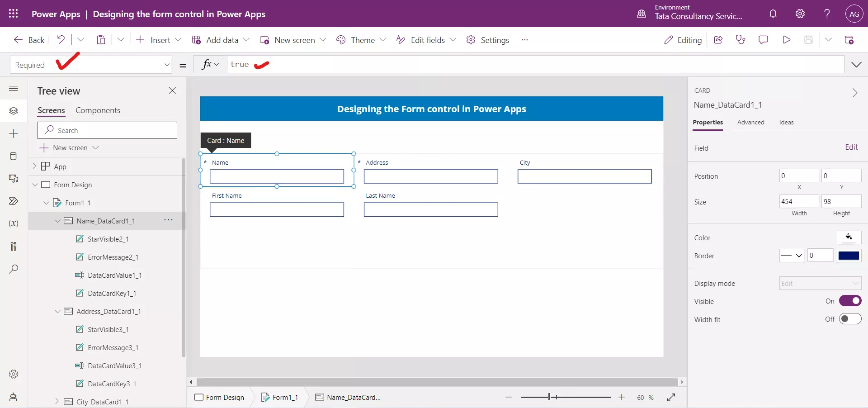Enable the Width fit toggle
Viewport: 868px width, 408px height.
(850, 319)
